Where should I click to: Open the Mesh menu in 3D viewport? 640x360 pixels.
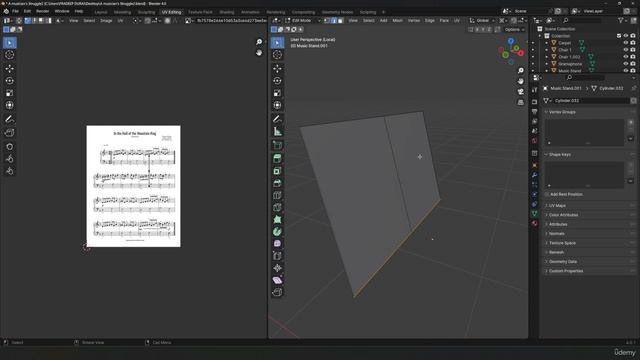pyautogui.click(x=397, y=20)
